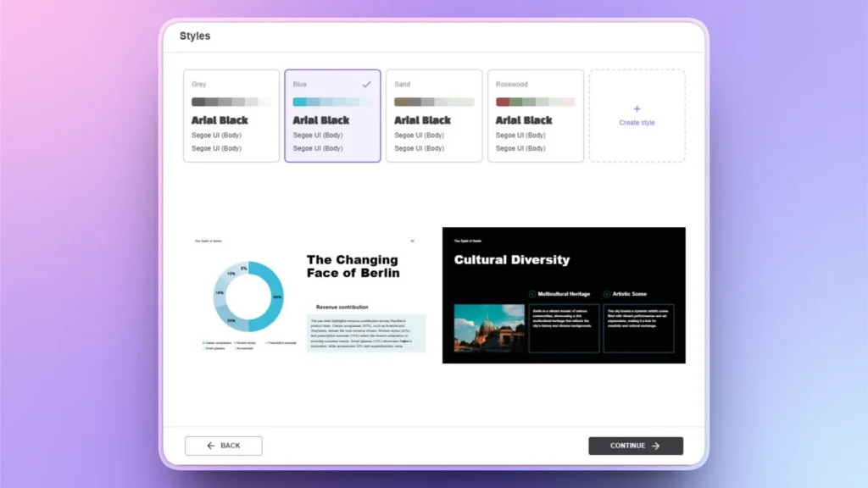Click the Back button
This screenshot has height=488, width=868.
(x=223, y=445)
